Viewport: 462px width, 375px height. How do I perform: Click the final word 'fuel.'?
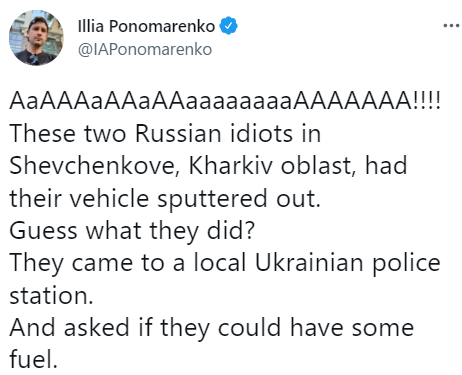(33, 359)
